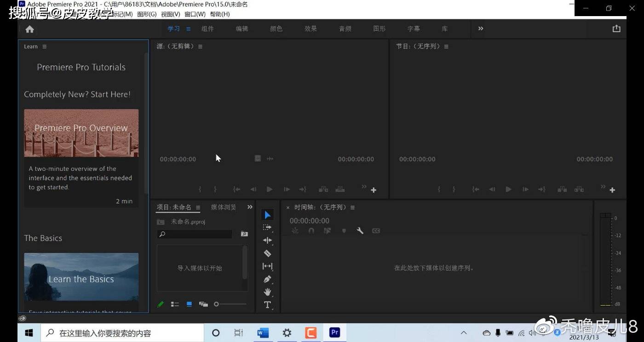The image size is (644, 342).
Task: Switch to 效果 workspace tab
Action: (x=310, y=29)
